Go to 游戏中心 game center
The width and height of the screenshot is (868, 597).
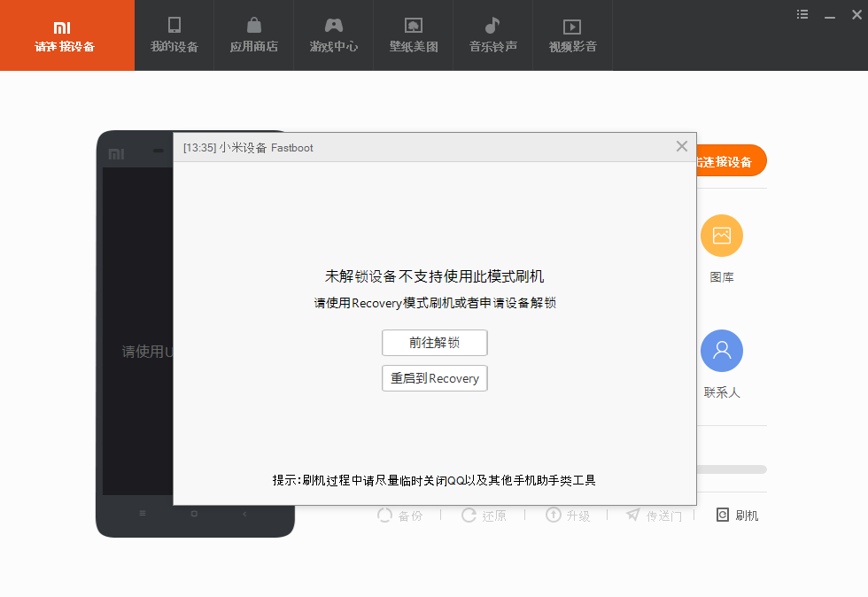coord(333,35)
